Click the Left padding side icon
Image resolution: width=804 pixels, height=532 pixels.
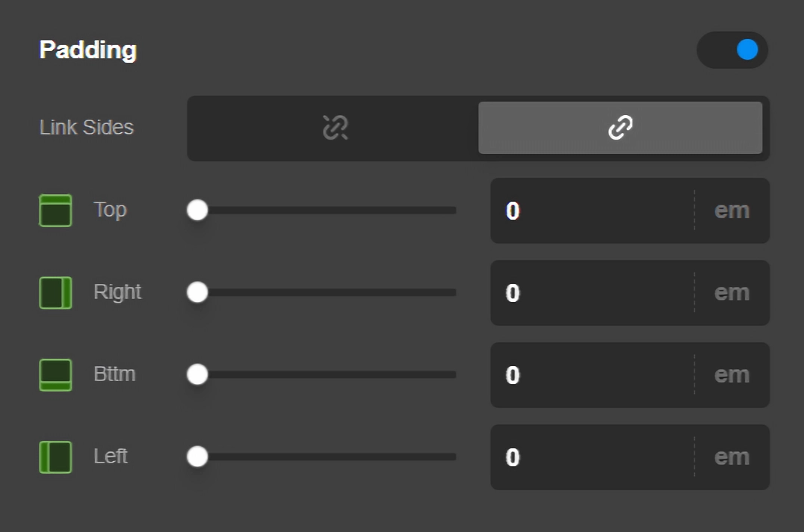pos(55,457)
